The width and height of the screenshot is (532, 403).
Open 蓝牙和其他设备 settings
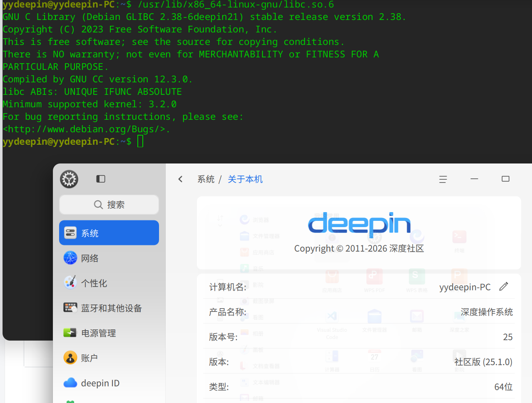pyautogui.click(x=109, y=308)
